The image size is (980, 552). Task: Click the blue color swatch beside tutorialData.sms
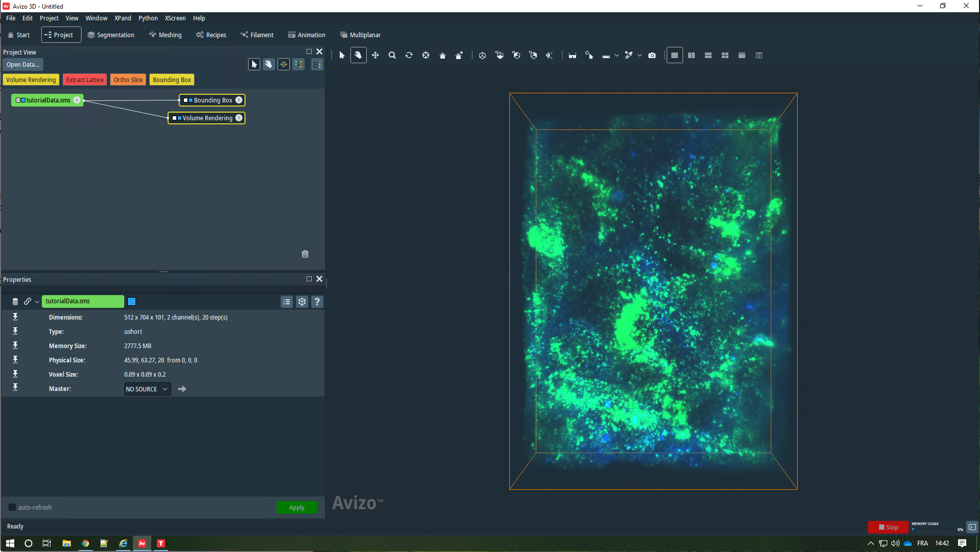click(x=131, y=302)
